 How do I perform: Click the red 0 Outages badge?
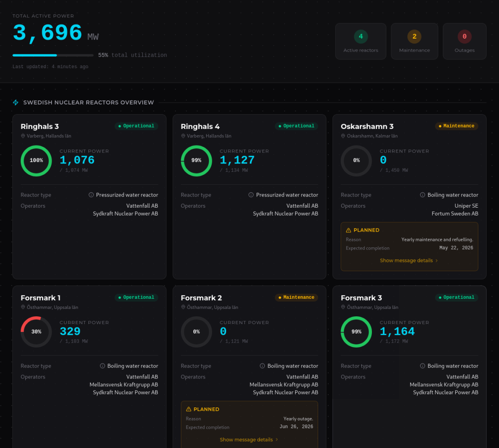click(464, 37)
